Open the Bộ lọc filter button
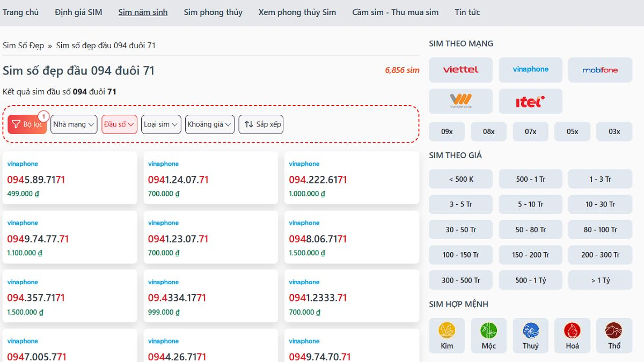This screenshot has width=644, height=362. 27,124
